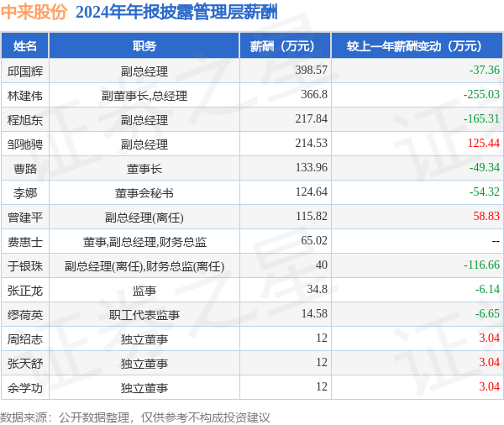Click the '--' change cell for 费惠士

(x=496, y=241)
